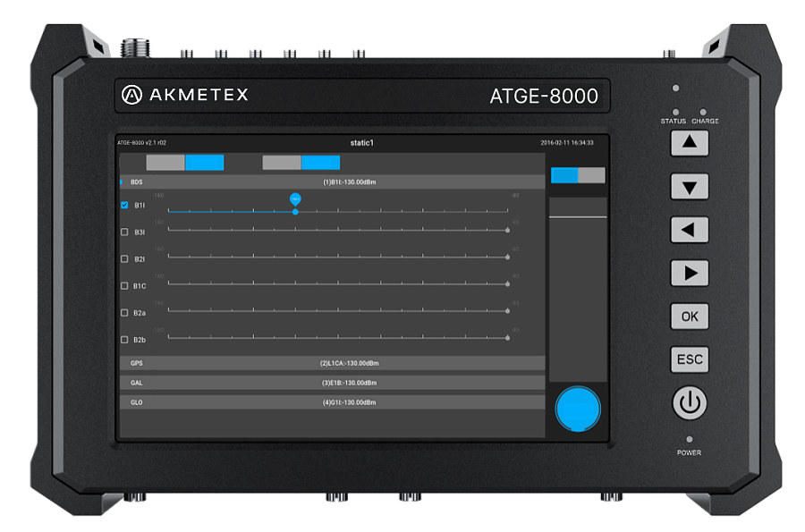
Task: Click the B1C power slider handle
Action: coord(508,284)
